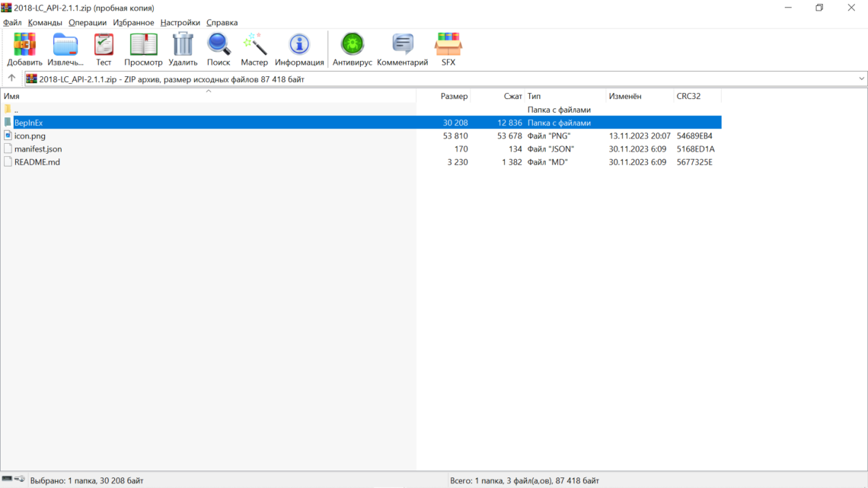Sort files by Размер column header
The image size is (868, 488).
click(454, 97)
